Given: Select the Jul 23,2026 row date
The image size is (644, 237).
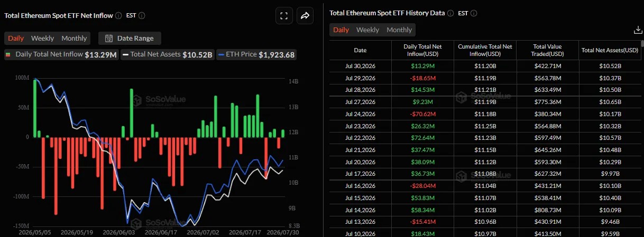Looking at the screenshot, I should click(x=360, y=126).
